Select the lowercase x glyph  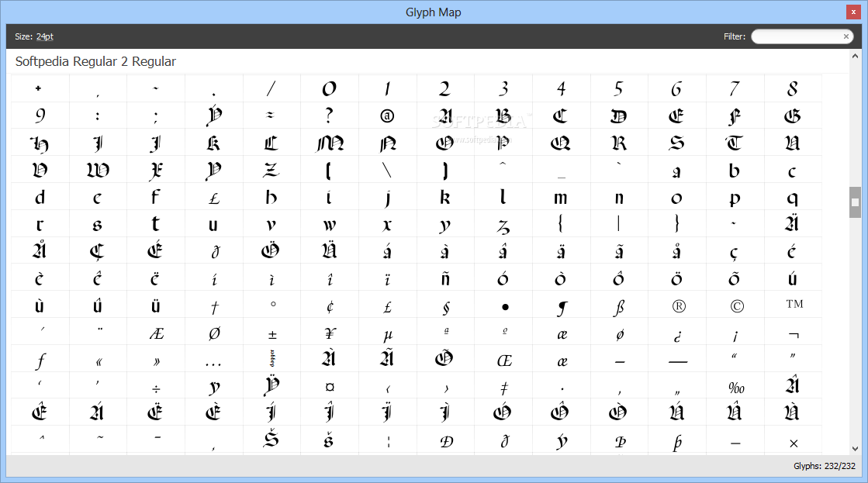point(388,224)
